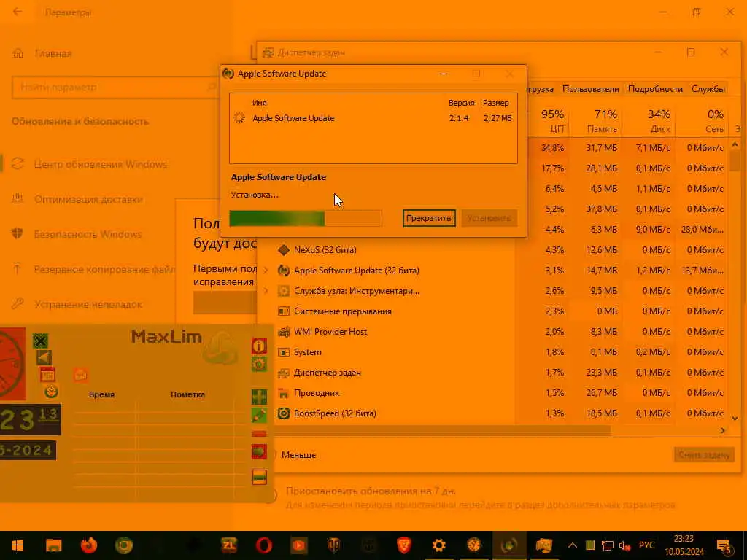Click System process icon

coord(284,352)
